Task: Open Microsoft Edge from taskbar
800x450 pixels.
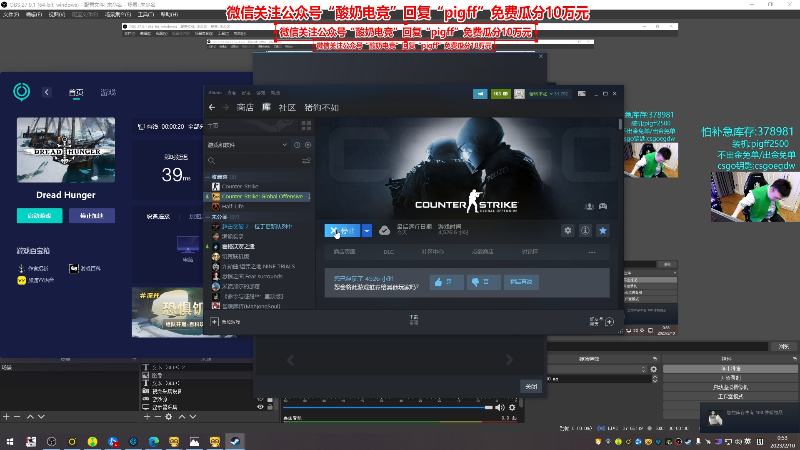Action: [154, 441]
